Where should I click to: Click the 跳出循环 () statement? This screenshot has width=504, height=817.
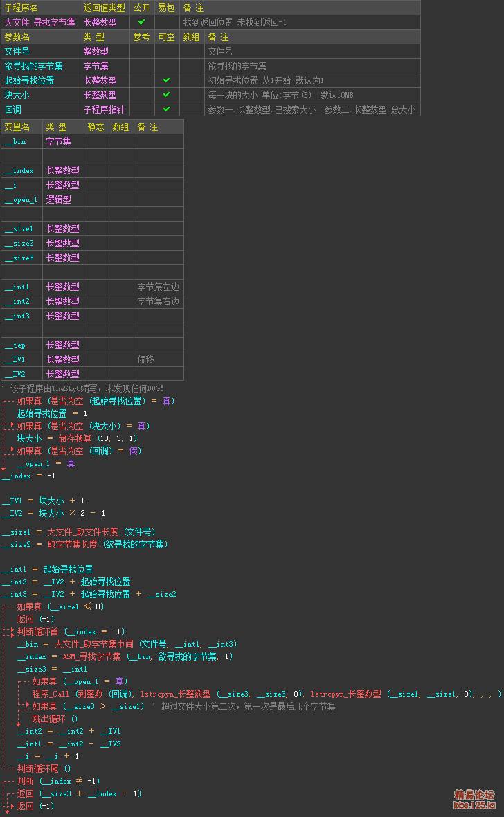[x=55, y=719]
